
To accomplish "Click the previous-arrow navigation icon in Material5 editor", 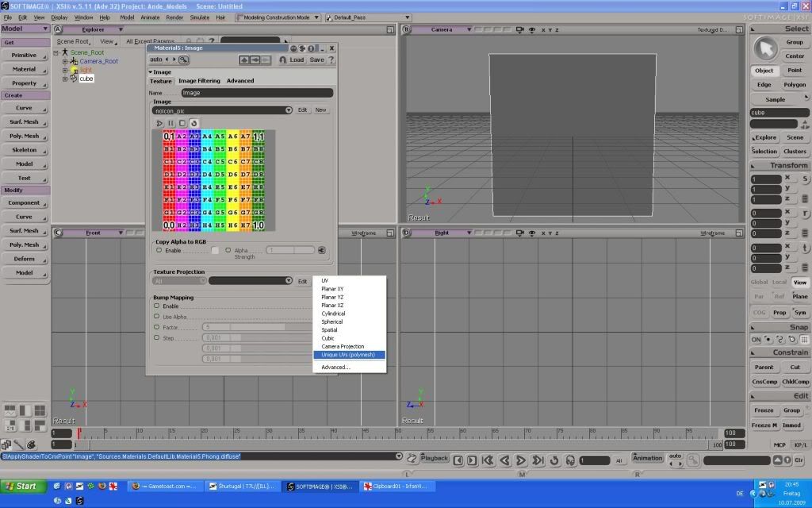I will tap(255, 60).
